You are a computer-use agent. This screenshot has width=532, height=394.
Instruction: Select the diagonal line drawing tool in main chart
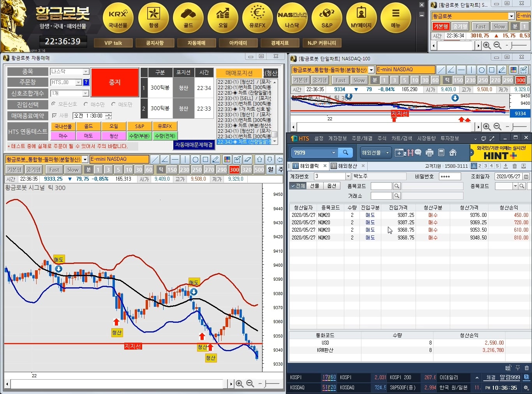[155, 159]
